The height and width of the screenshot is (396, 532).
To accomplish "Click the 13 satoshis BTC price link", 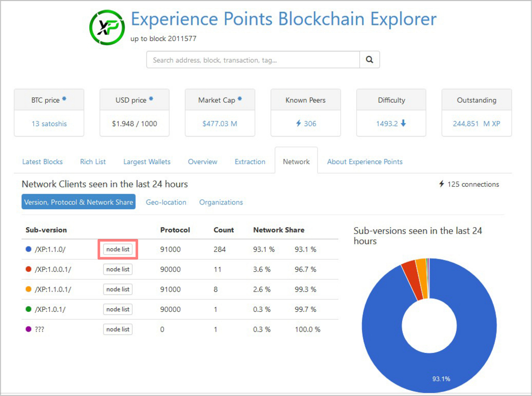I will pos(49,124).
